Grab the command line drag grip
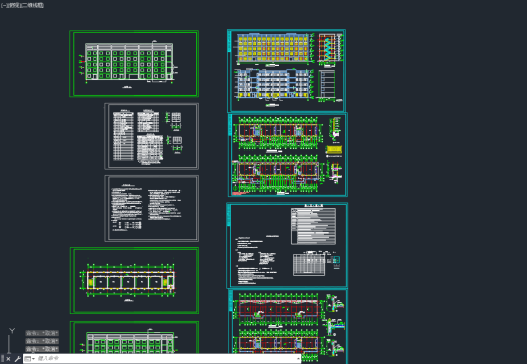 2,359
